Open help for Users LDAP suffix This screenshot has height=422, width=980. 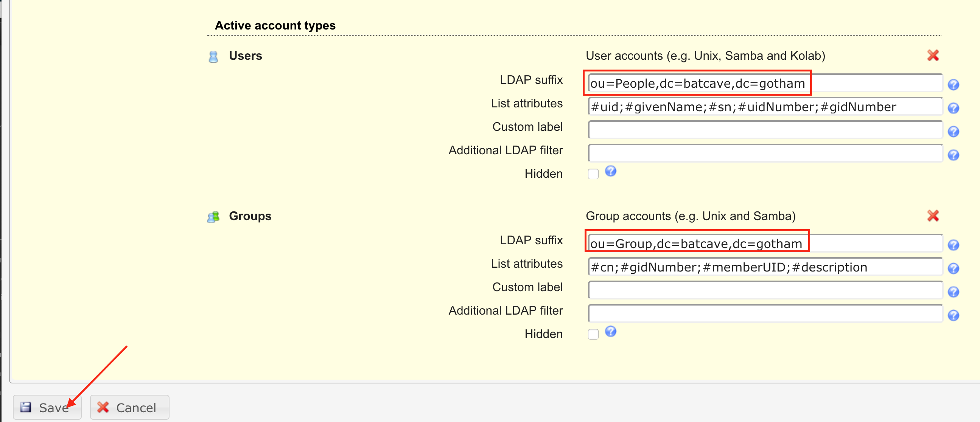coord(953,84)
